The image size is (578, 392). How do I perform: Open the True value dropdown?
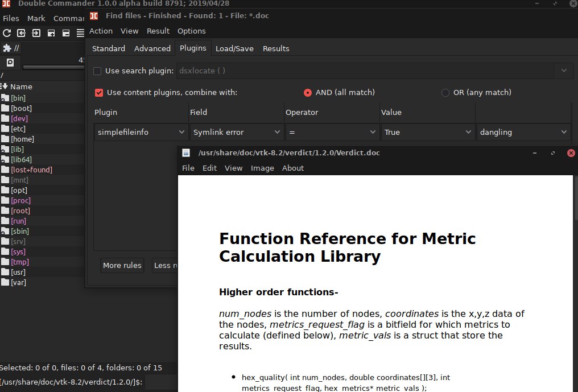point(428,132)
